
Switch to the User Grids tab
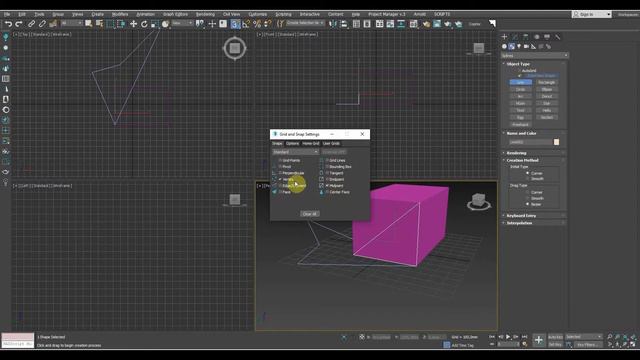[x=331, y=144]
